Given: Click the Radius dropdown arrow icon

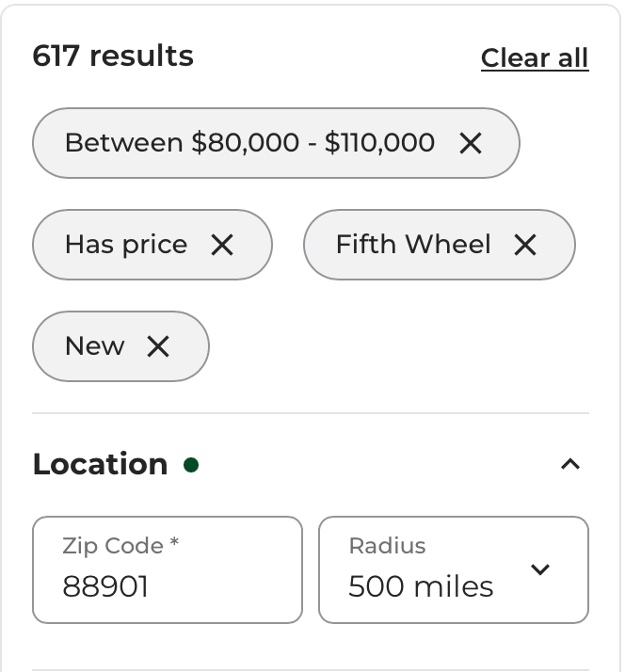Looking at the screenshot, I should [540, 569].
